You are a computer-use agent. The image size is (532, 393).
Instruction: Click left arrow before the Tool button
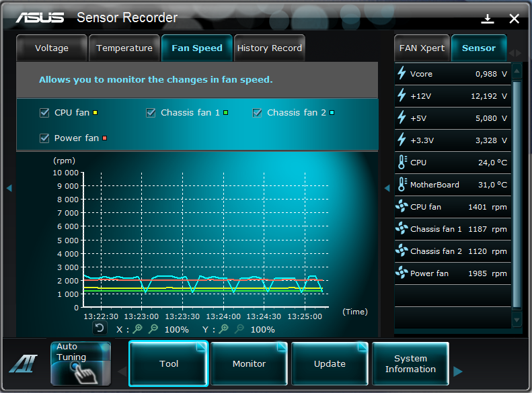click(x=122, y=372)
